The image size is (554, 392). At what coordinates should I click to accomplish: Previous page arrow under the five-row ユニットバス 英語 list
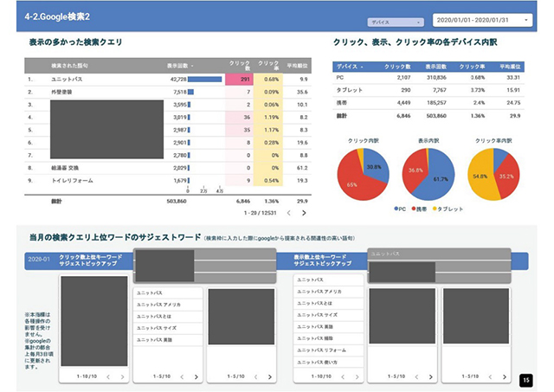coord(182,376)
